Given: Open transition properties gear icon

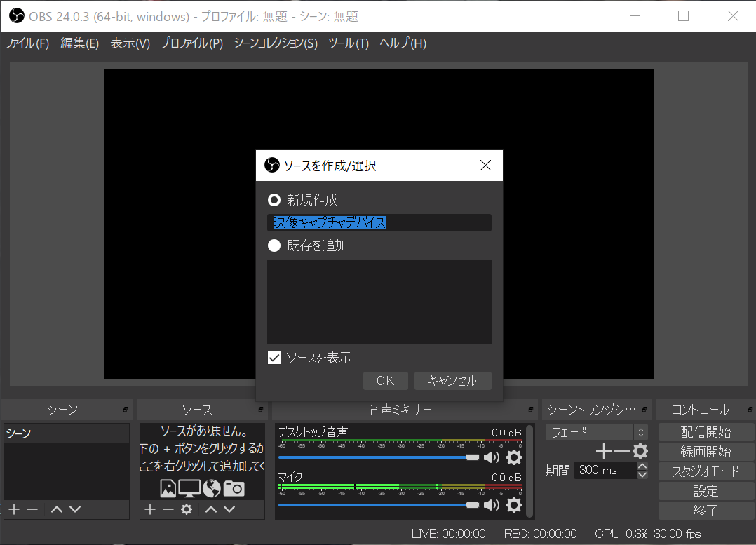Looking at the screenshot, I should [x=640, y=452].
